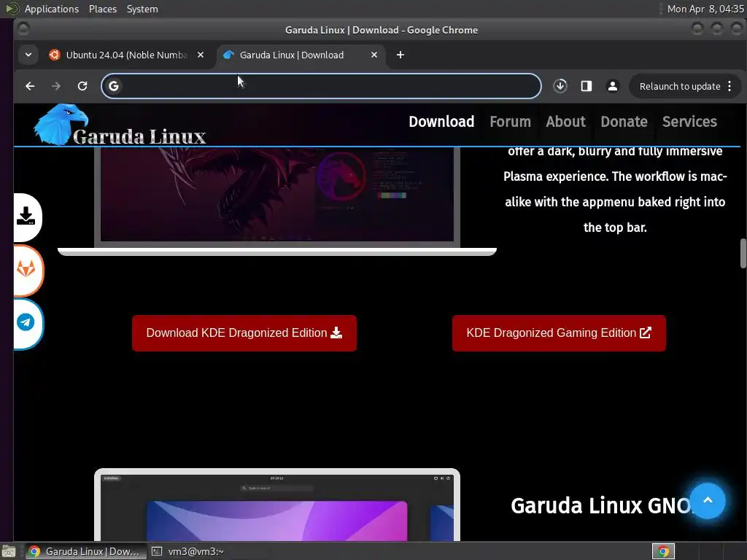The height and width of the screenshot is (560, 747).
Task: Go back using Chrome's back arrow
Action: [x=30, y=86]
